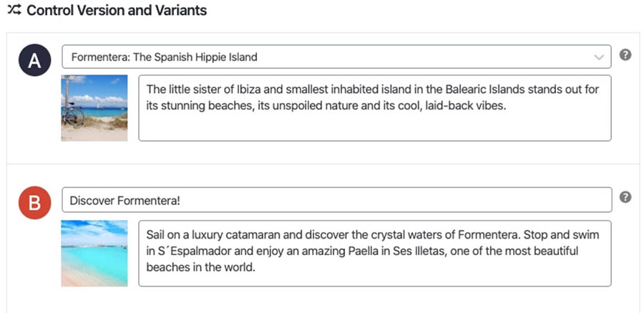This screenshot has height=313, width=644.
Task: Select the bicycle beach thumbnail in variant A
Action: (x=94, y=108)
